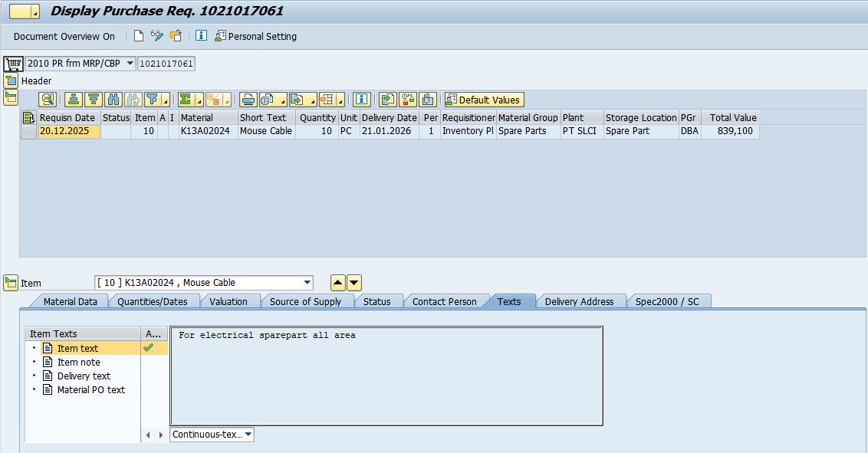Click the Print icon in grid toolbar
The height and width of the screenshot is (453, 868).
point(248,100)
